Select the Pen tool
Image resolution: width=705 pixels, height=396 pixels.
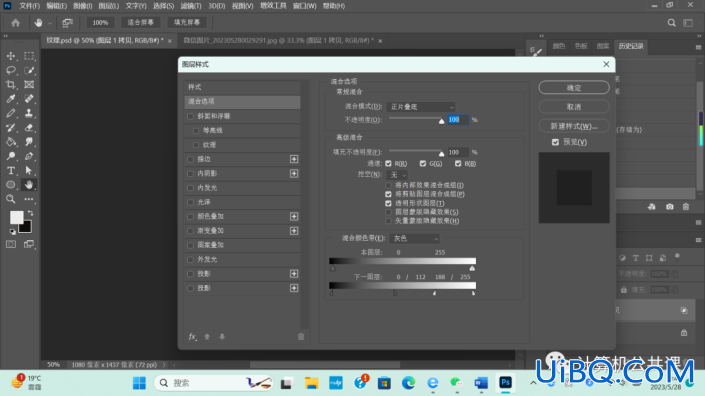(x=29, y=156)
